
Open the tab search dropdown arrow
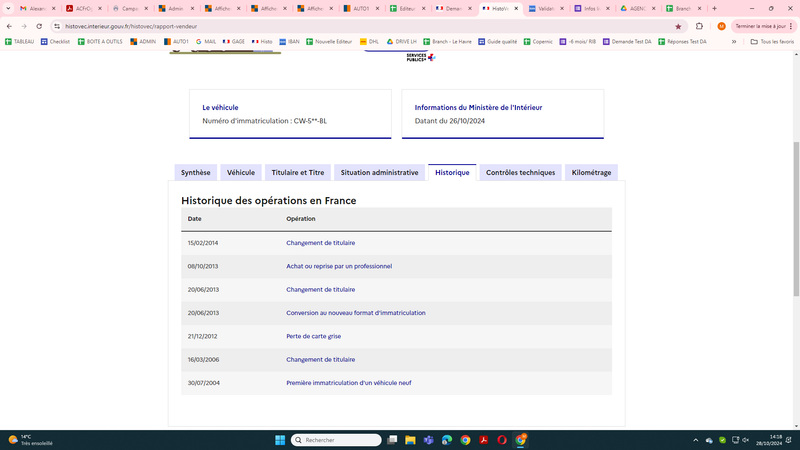(x=8, y=8)
